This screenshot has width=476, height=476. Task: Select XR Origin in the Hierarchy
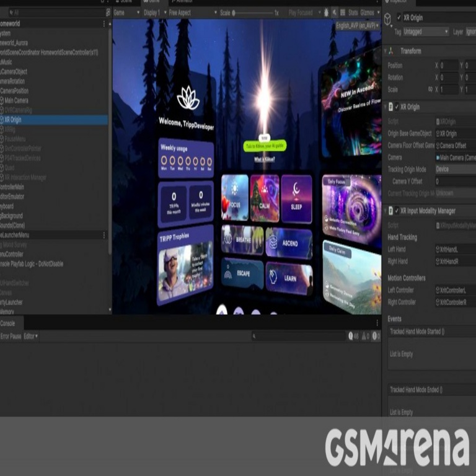pyautogui.click(x=14, y=120)
